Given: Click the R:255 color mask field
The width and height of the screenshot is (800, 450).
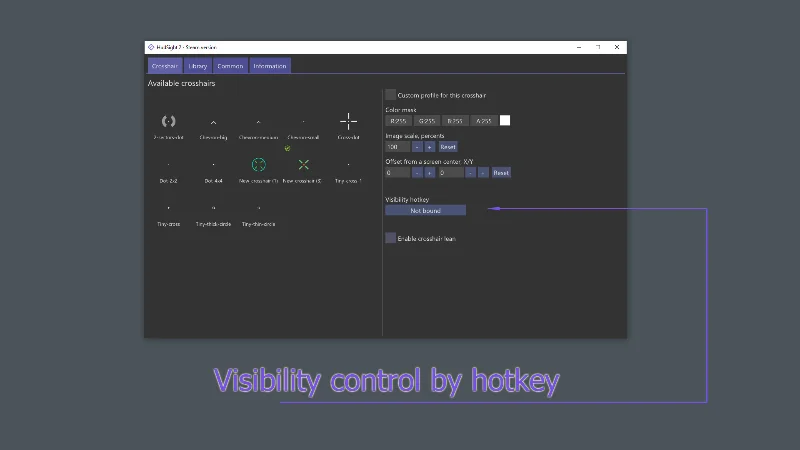Looking at the screenshot, I should point(398,120).
